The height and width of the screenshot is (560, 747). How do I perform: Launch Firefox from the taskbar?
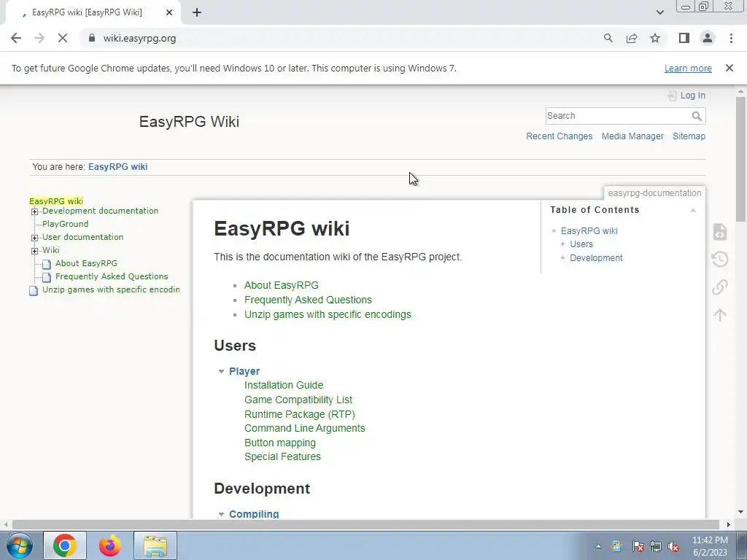point(110,545)
